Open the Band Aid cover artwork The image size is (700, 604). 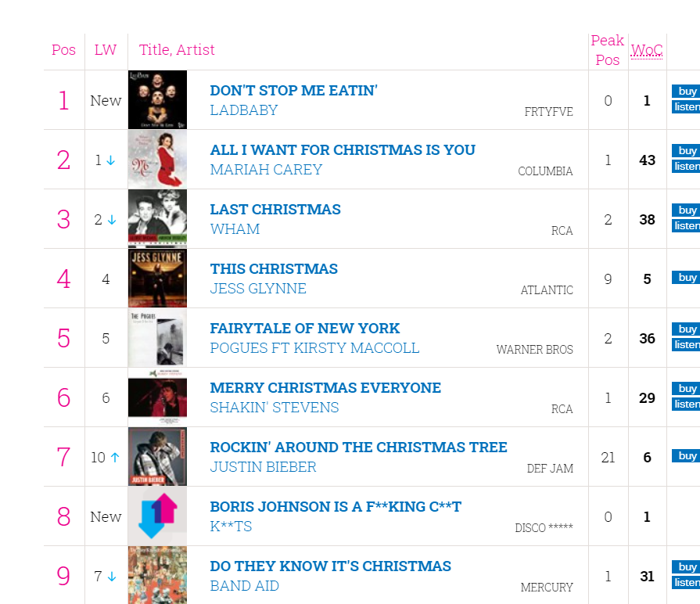(157, 575)
